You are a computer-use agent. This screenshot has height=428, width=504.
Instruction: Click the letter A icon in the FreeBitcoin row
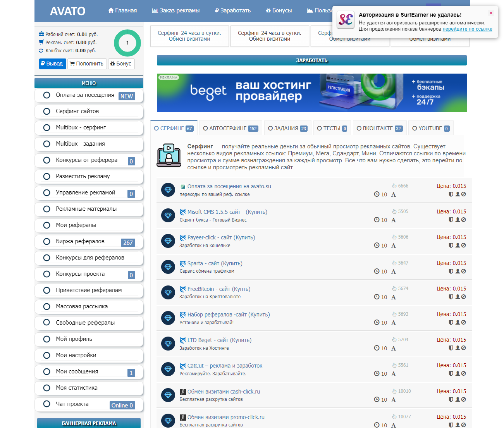coord(394,297)
